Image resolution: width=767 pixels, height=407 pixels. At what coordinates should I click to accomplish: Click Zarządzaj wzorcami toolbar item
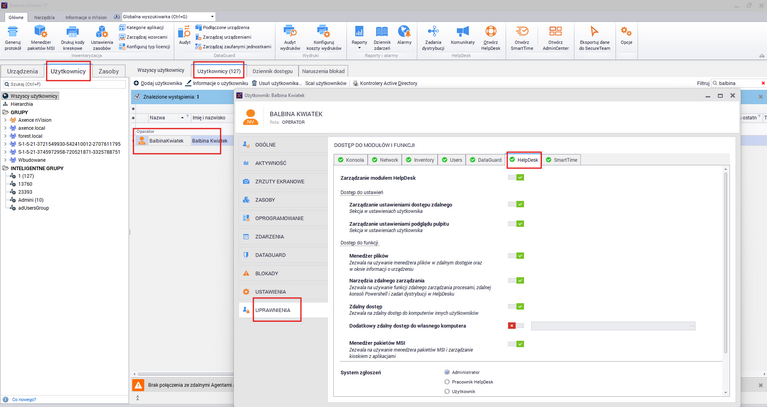click(143, 37)
